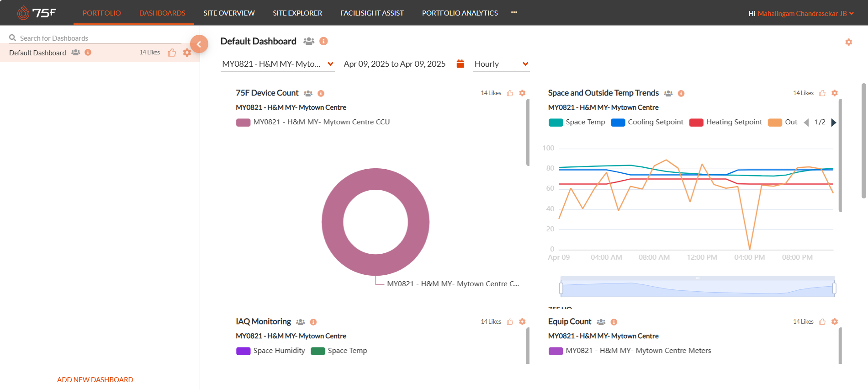Go to the Site Explorer tab
Screen dimensions: 868x390
(297, 13)
